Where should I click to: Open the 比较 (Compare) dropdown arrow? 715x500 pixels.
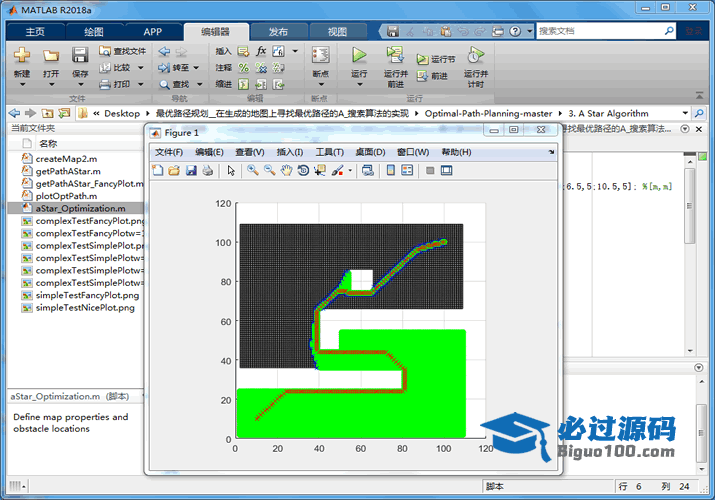coord(140,68)
